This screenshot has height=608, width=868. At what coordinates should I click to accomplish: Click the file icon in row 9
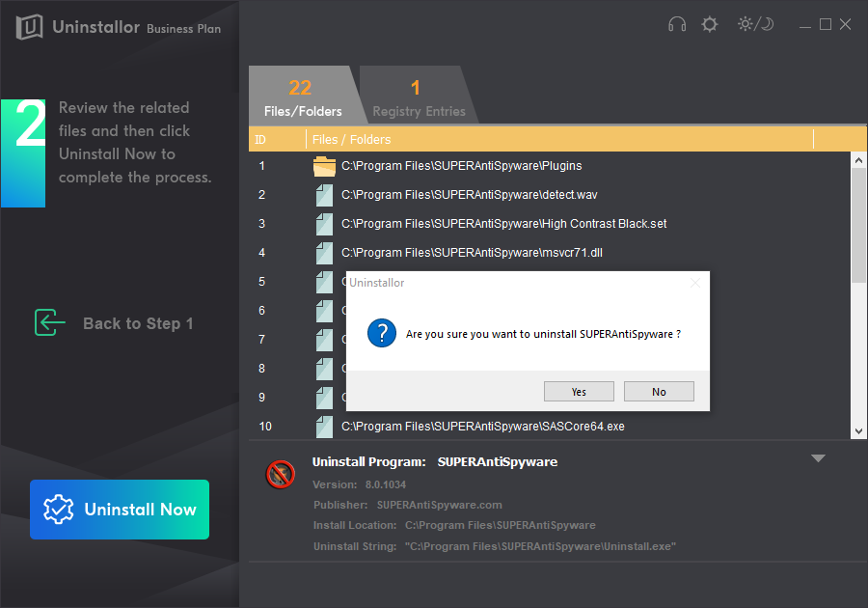[324, 398]
